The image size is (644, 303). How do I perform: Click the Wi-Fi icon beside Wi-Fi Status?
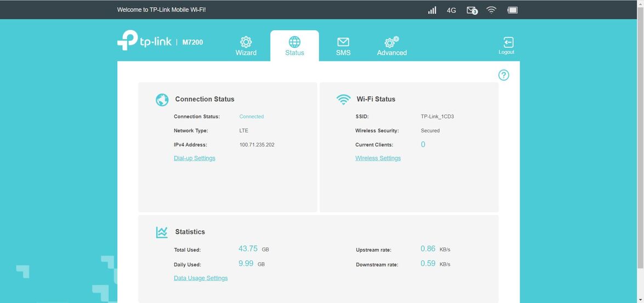pyautogui.click(x=343, y=99)
